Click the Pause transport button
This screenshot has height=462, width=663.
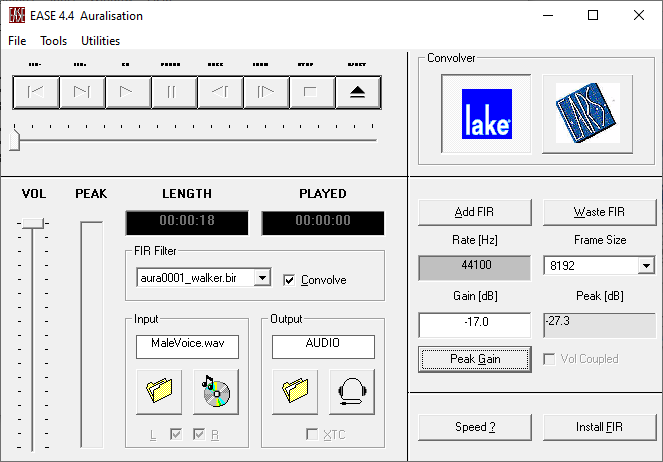click(x=174, y=92)
